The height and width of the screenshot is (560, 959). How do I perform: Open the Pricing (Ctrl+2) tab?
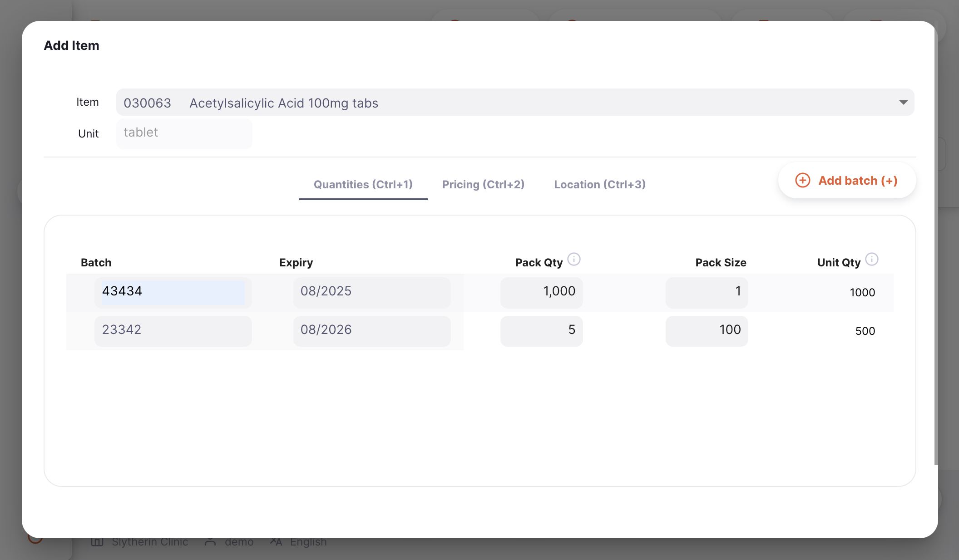(483, 185)
